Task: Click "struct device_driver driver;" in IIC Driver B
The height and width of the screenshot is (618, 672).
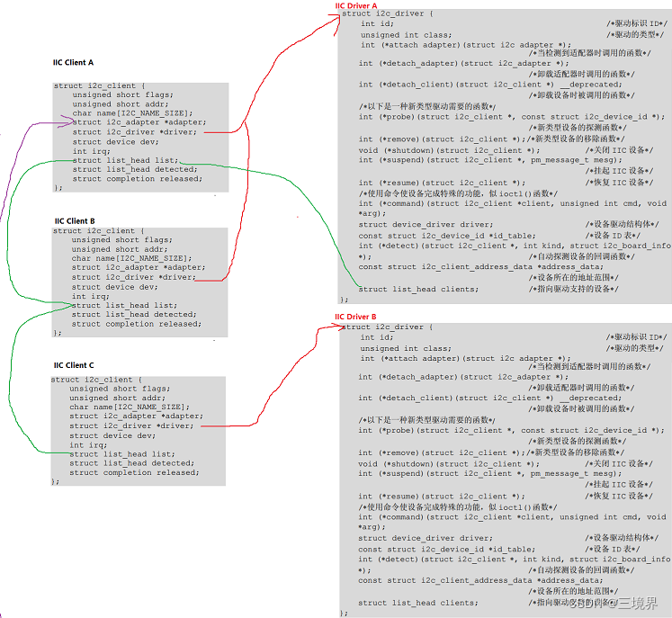Action: tap(426, 538)
